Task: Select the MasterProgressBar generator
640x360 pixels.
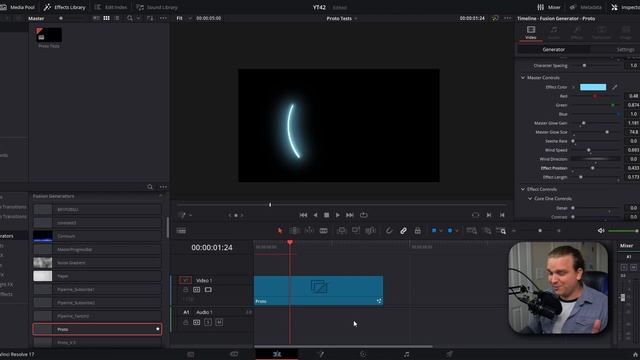Action: pos(97,249)
